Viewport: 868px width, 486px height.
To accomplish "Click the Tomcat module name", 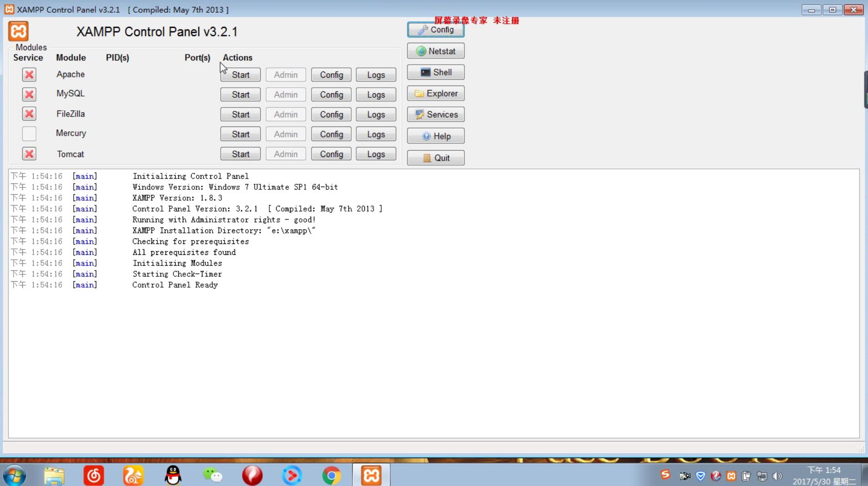I will 71,154.
